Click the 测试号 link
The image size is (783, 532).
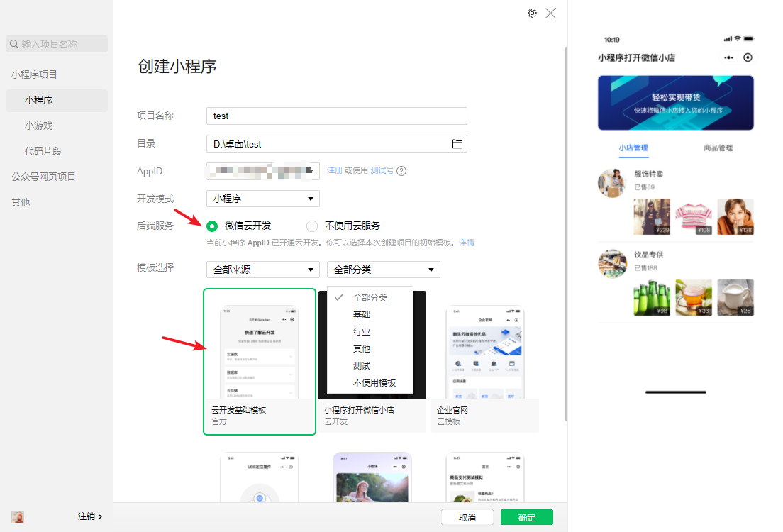[x=382, y=170]
